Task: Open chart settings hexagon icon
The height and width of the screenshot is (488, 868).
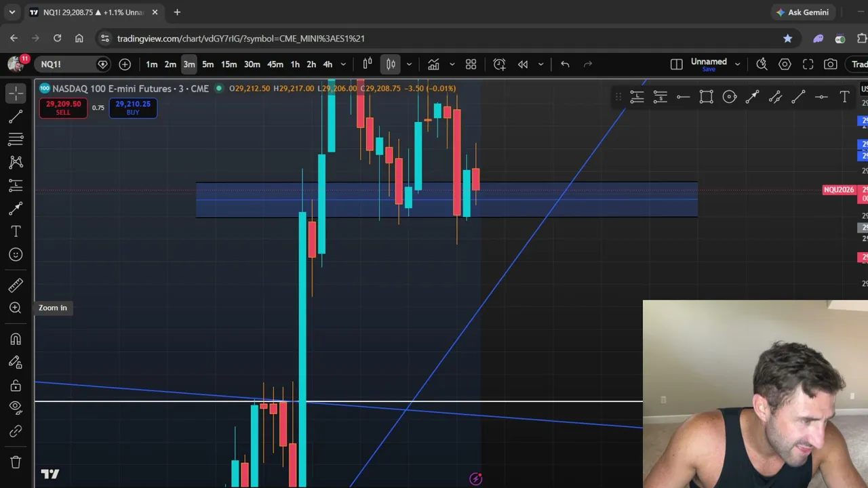Action: pos(785,64)
